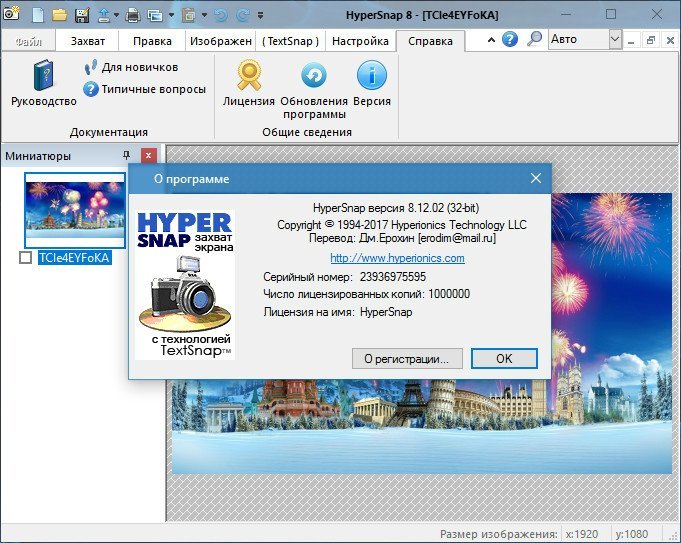The image size is (681, 543).
Task: Select the fireworks thumbnail image
Action: pos(75,210)
